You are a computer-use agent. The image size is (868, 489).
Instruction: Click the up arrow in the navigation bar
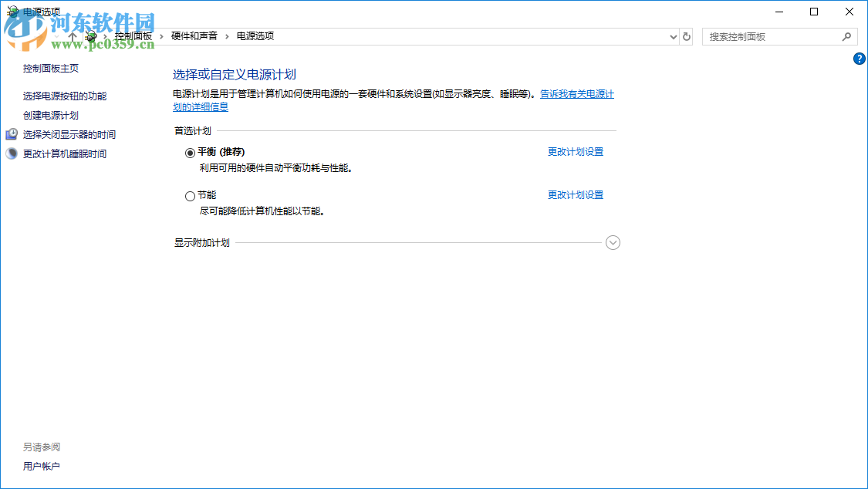point(72,35)
